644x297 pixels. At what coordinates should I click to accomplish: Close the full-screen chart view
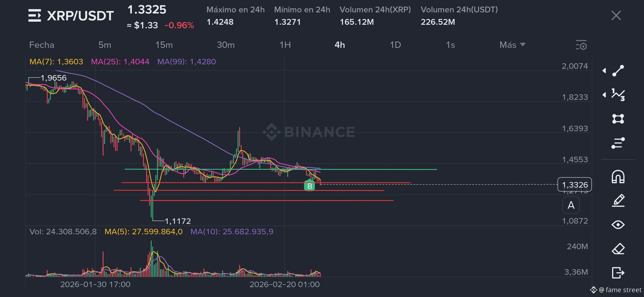click(616, 15)
